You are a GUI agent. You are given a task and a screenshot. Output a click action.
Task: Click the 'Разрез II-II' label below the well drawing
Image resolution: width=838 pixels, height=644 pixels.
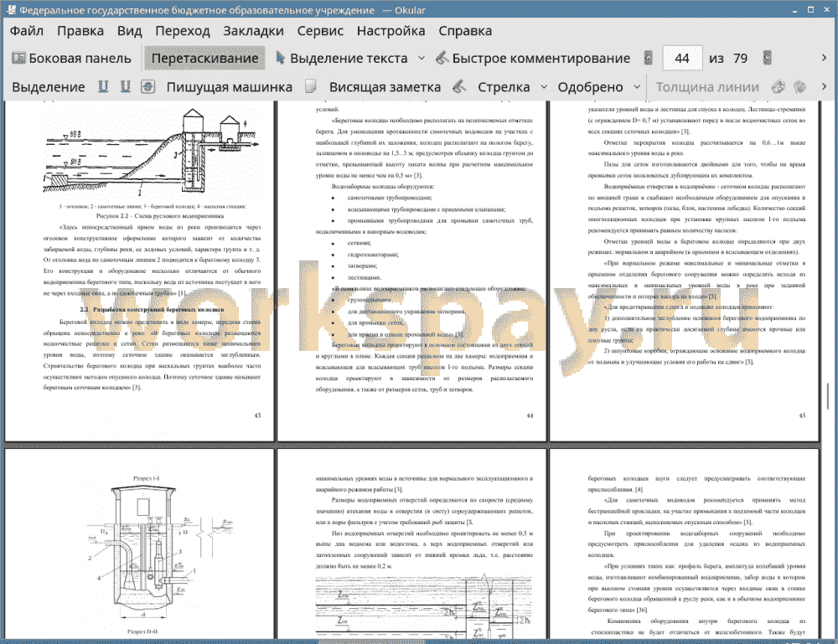[x=142, y=631]
